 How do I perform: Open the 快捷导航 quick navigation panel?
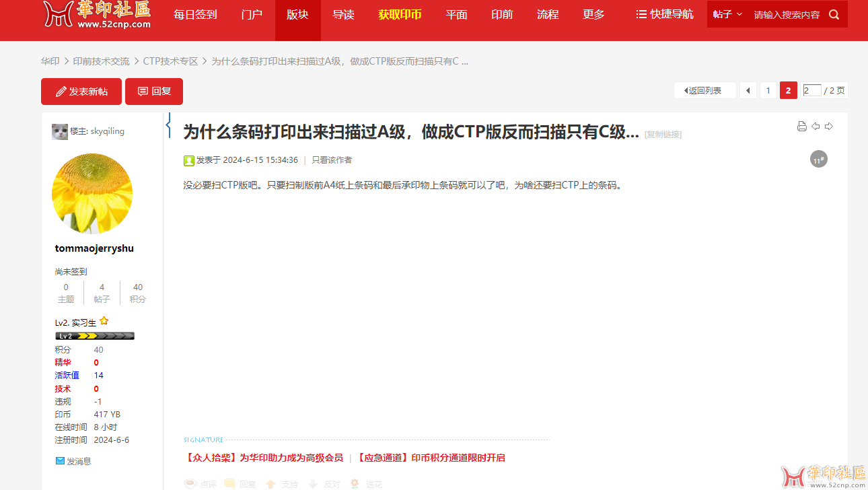coord(664,13)
